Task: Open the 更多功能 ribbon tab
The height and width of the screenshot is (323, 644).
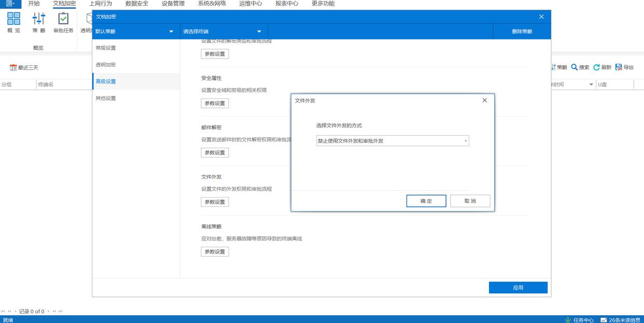Action: tap(323, 4)
